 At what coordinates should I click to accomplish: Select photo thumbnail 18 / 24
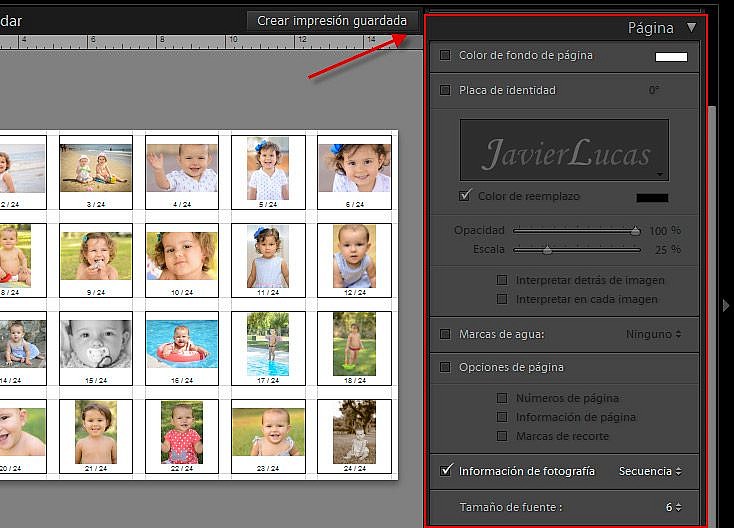point(354,348)
